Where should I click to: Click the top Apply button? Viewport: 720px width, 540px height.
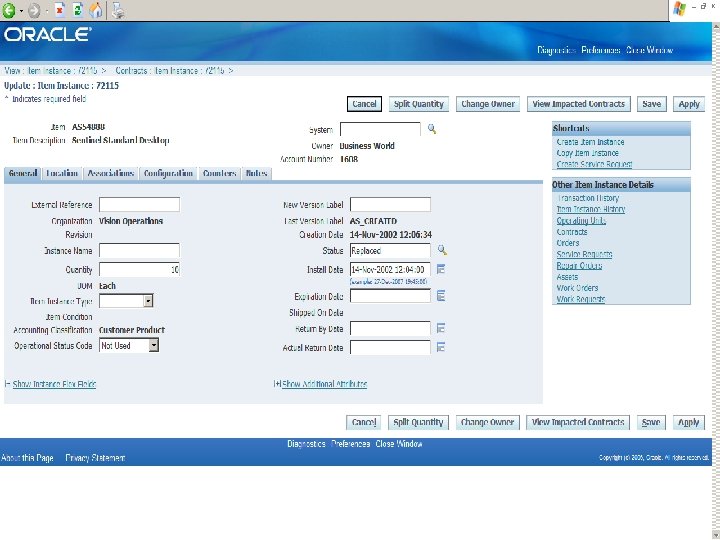pyautogui.click(x=689, y=104)
